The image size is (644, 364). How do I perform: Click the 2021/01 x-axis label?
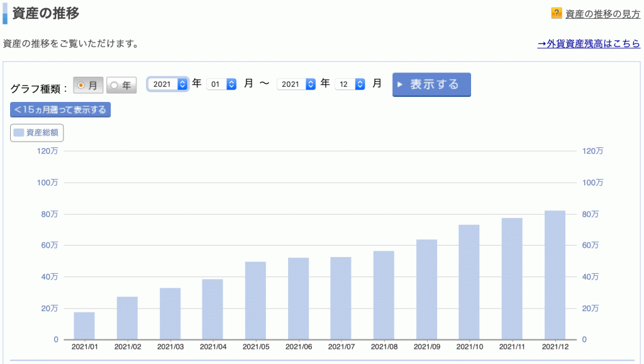85,347
